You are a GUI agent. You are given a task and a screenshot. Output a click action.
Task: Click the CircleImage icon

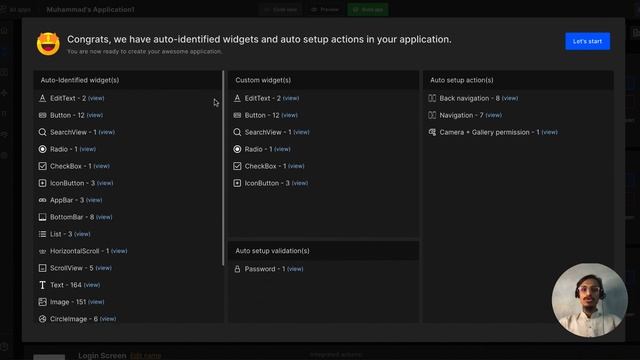pos(42,319)
